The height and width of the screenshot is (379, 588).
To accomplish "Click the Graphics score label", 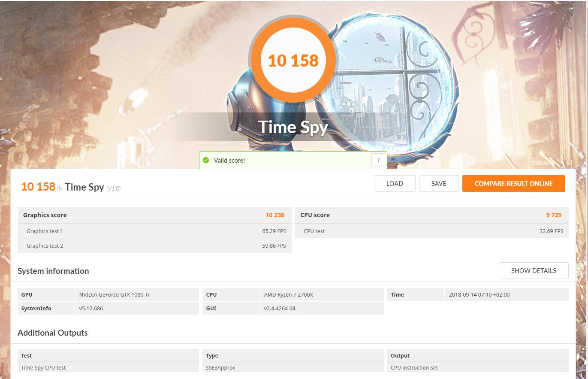I will coord(45,215).
